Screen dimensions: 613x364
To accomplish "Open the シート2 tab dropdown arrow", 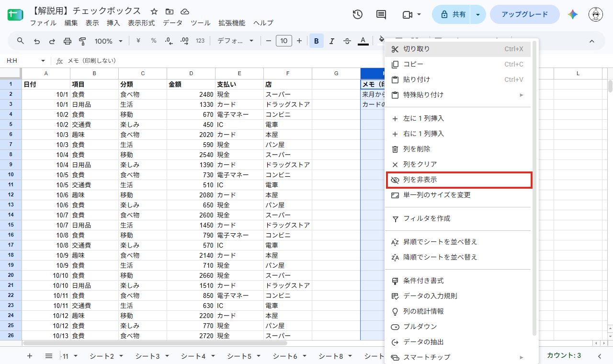I will (x=121, y=356).
